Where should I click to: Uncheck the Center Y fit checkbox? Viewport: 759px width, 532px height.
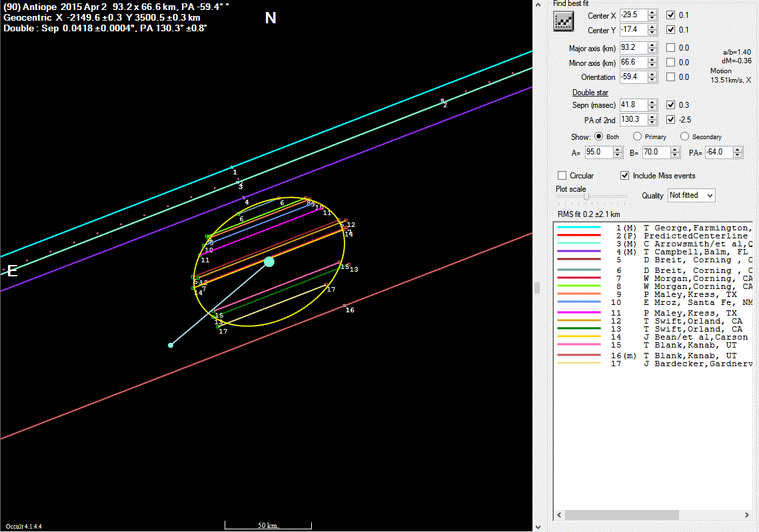click(670, 29)
